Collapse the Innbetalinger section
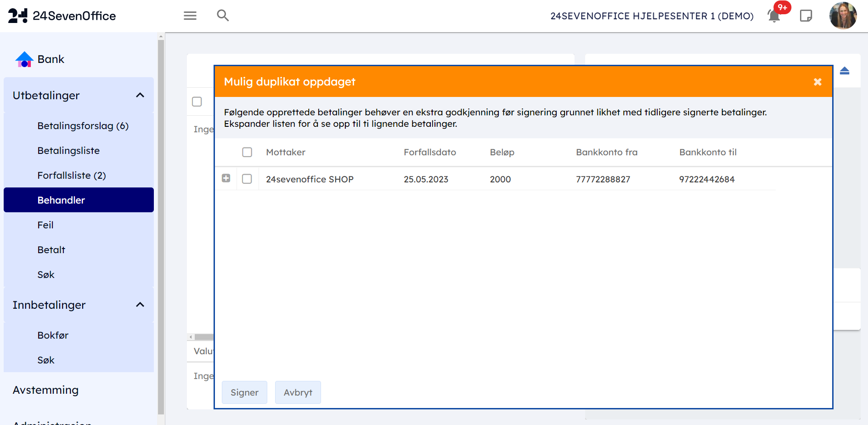 tap(140, 305)
